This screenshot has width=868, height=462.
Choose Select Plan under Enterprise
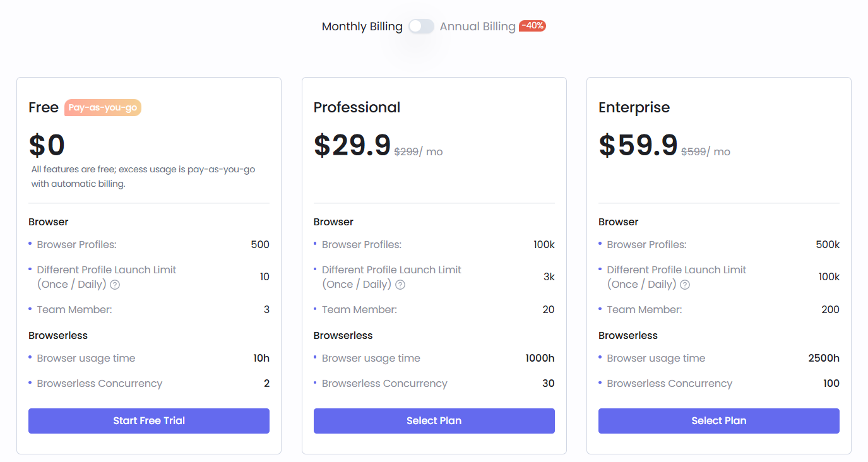718,421
